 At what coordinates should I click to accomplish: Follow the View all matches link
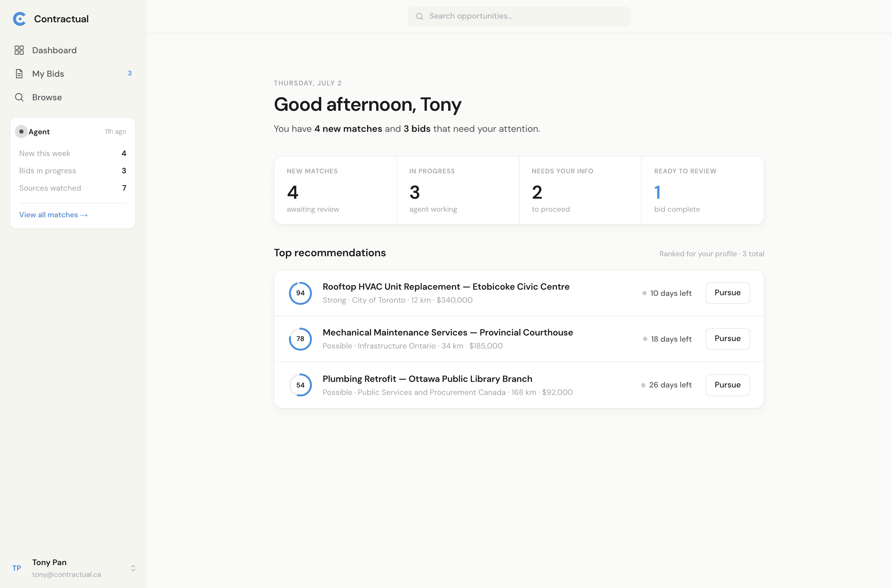[54, 215]
